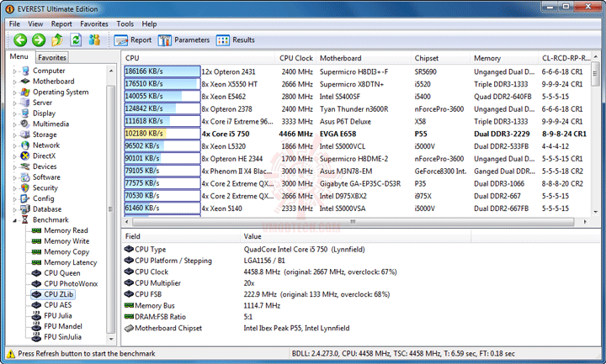Click the status bar warning icon

(11, 354)
